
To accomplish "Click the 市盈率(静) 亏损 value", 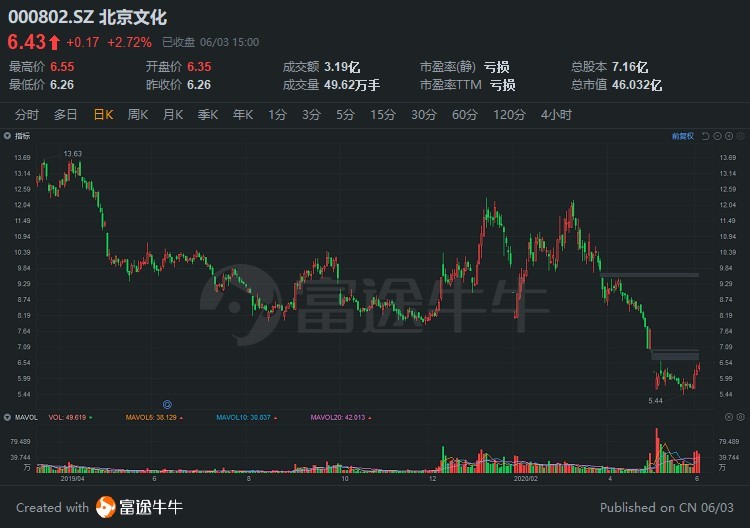I will (496, 67).
